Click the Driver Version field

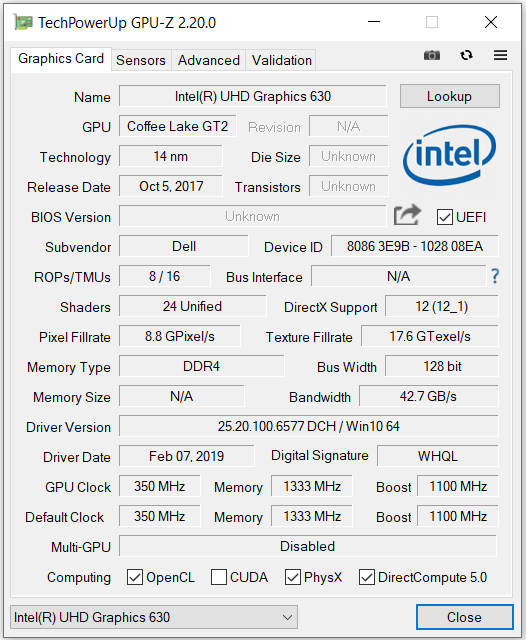coord(308,427)
